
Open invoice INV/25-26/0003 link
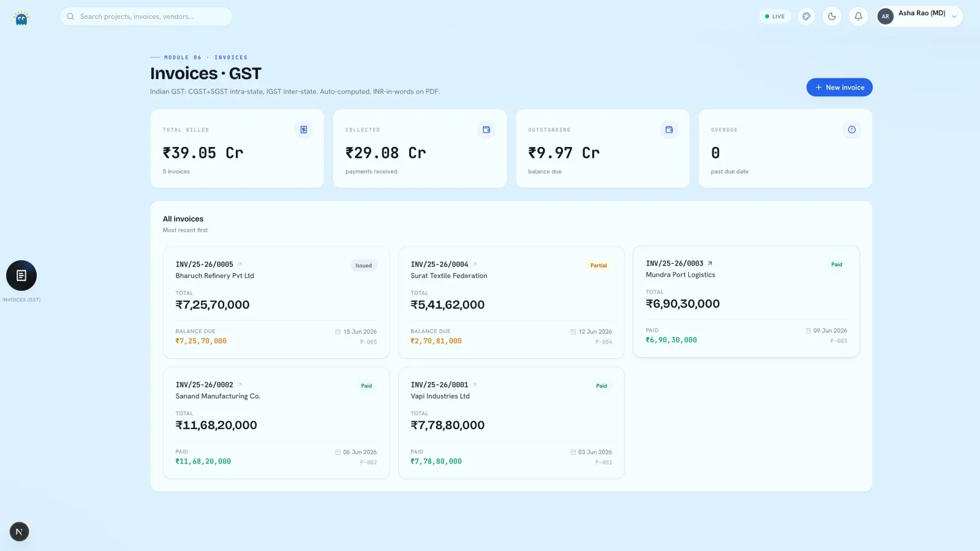[674, 263]
